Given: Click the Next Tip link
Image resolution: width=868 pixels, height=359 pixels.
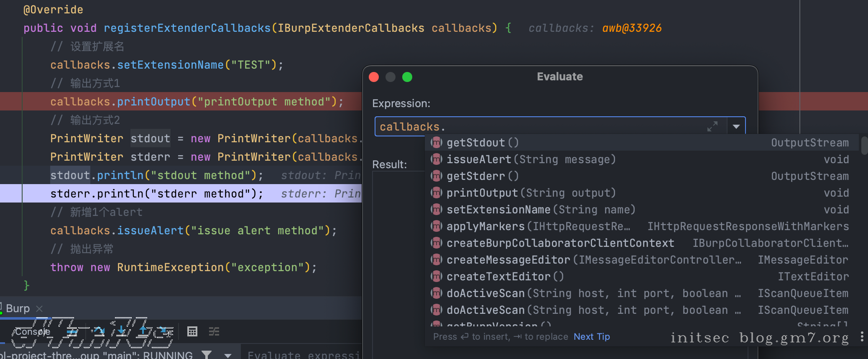Looking at the screenshot, I should click(592, 337).
